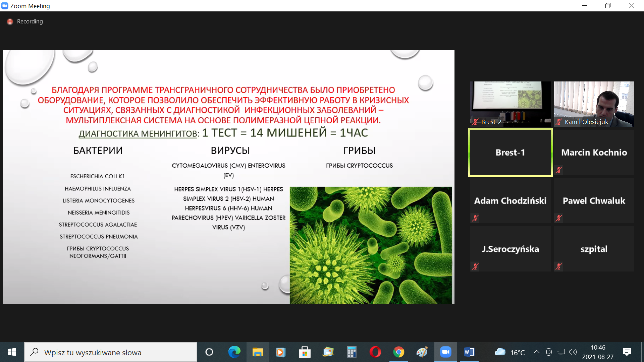Open the Windows Start menu
Screen dimensions: 644x362
point(12,352)
